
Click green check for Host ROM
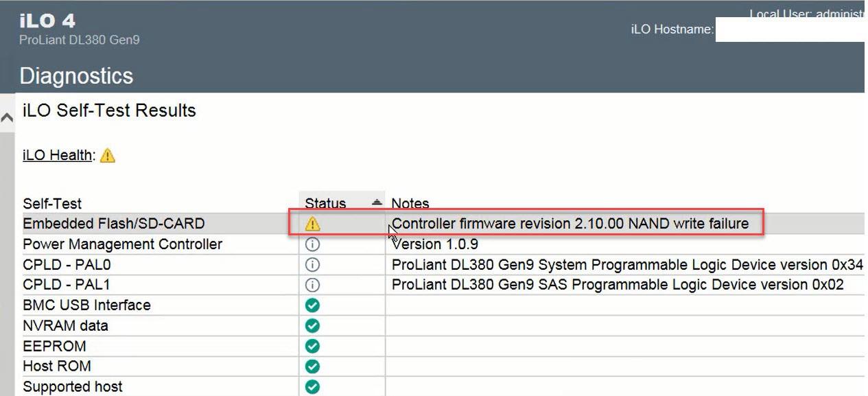tap(313, 366)
